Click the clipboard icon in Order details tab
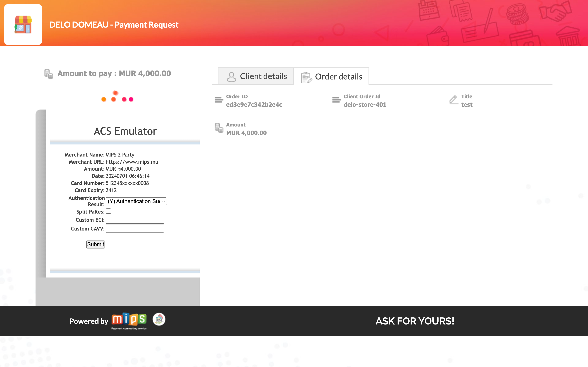 306,78
